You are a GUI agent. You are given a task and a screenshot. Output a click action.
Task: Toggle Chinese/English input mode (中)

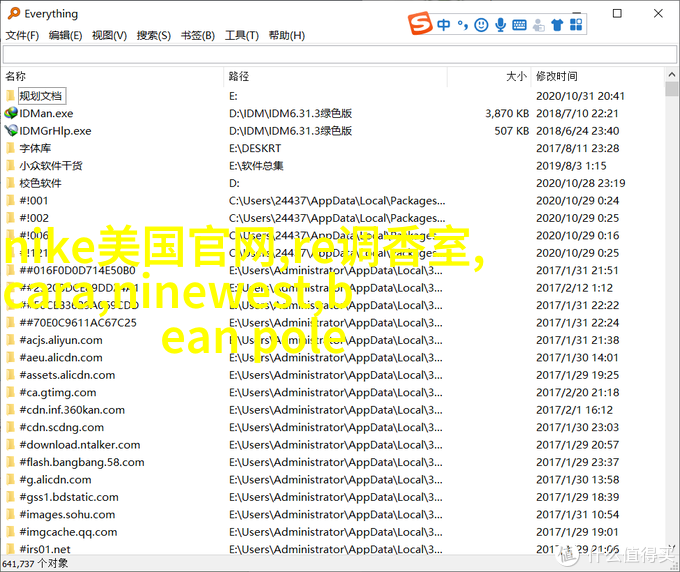point(443,24)
